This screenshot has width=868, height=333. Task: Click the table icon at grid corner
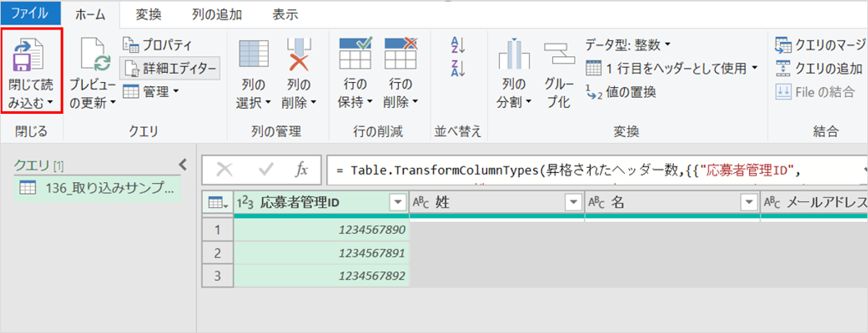click(x=217, y=203)
